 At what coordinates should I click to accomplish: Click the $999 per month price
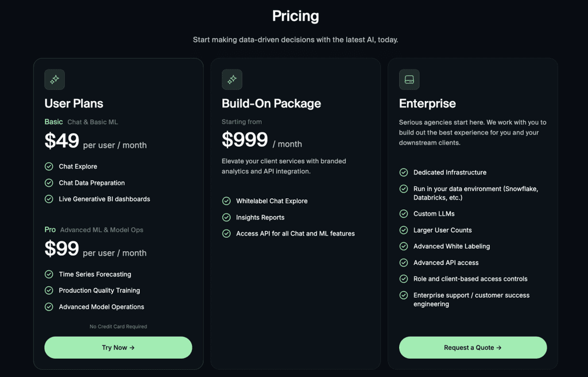point(245,140)
